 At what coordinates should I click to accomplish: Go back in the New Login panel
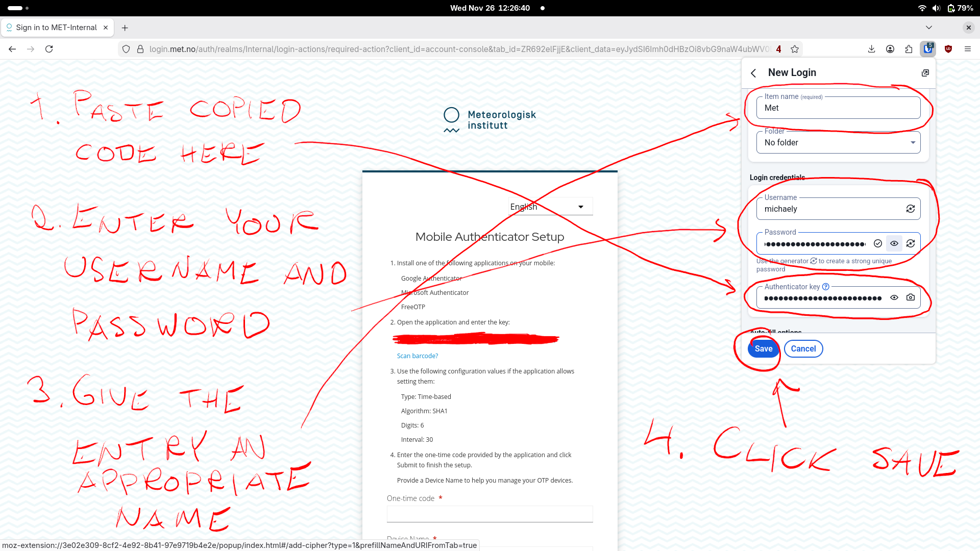753,73
